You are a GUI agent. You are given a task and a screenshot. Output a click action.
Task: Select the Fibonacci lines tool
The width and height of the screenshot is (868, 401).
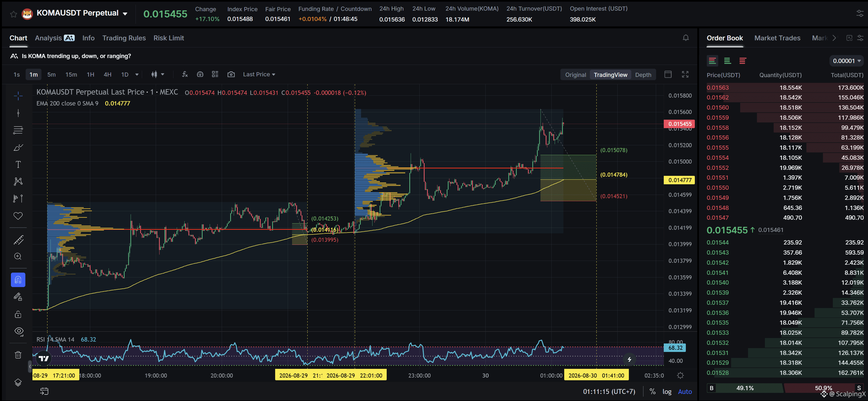tap(18, 130)
